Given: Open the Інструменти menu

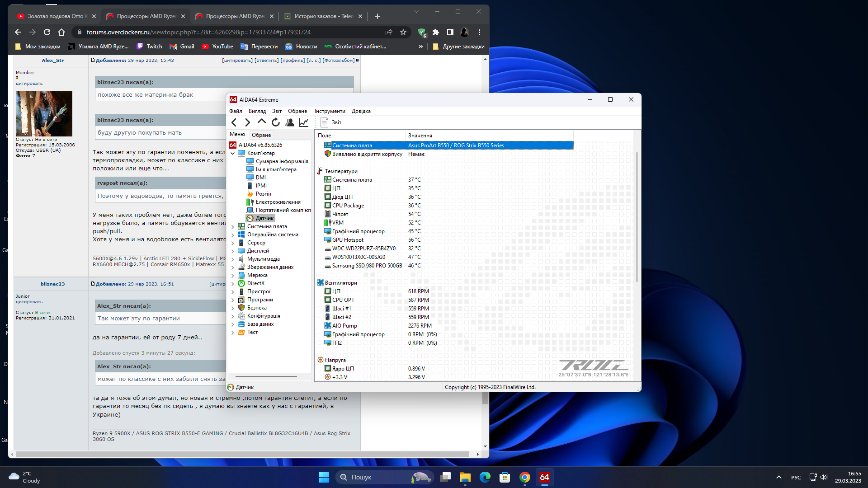Looking at the screenshot, I should [x=330, y=111].
